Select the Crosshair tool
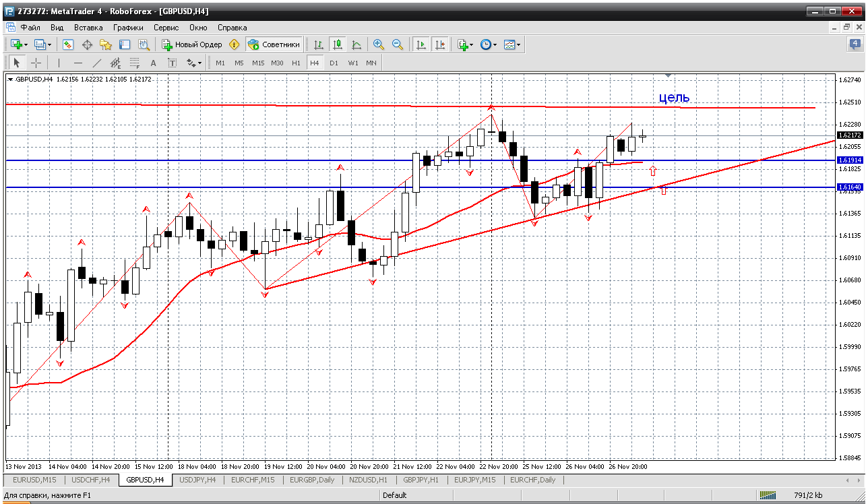Screen dimensions: 868x504 [36, 63]
